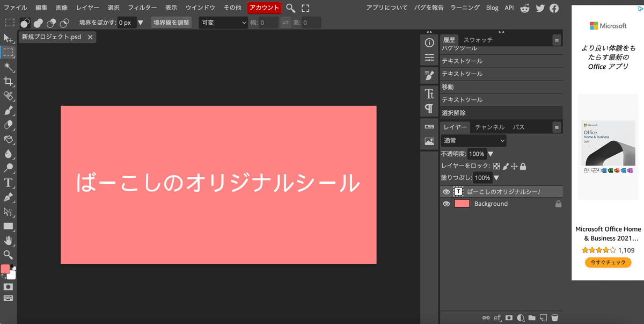Viewport: 644px width, 324px height.
Task: Toggle fullscreen mode icon
Action: pos(305,8)
